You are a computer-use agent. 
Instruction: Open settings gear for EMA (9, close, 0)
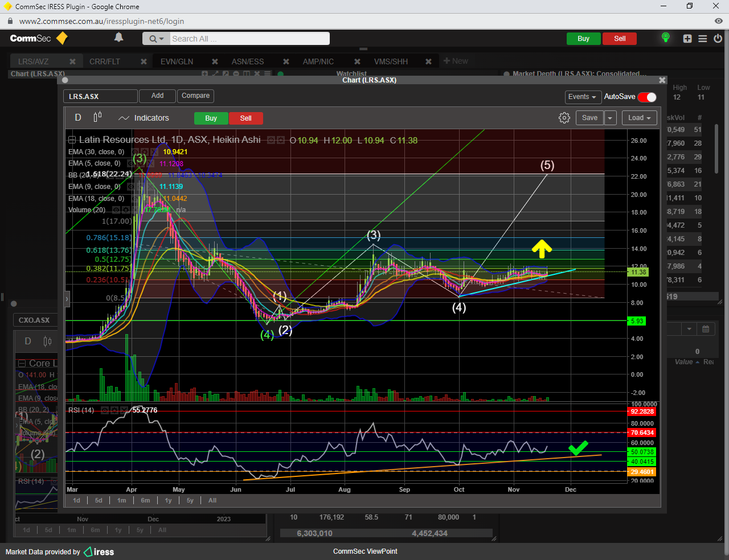(141, 187)
